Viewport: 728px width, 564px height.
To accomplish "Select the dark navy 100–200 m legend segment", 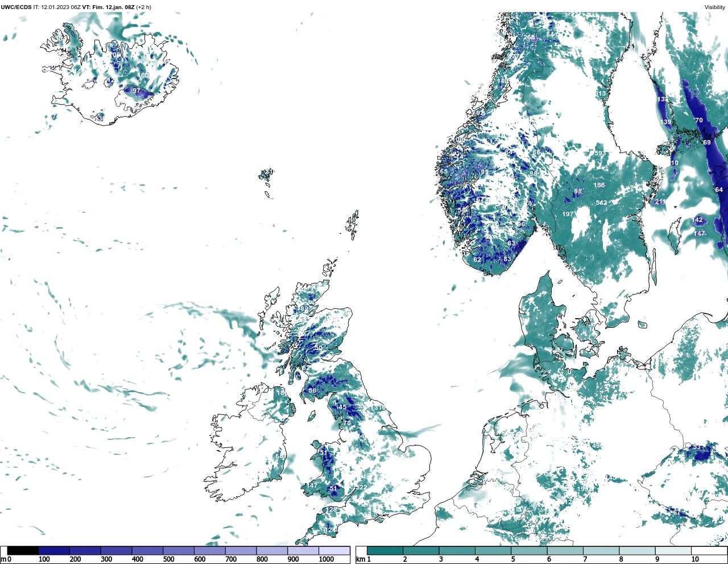I will point(54,551).
